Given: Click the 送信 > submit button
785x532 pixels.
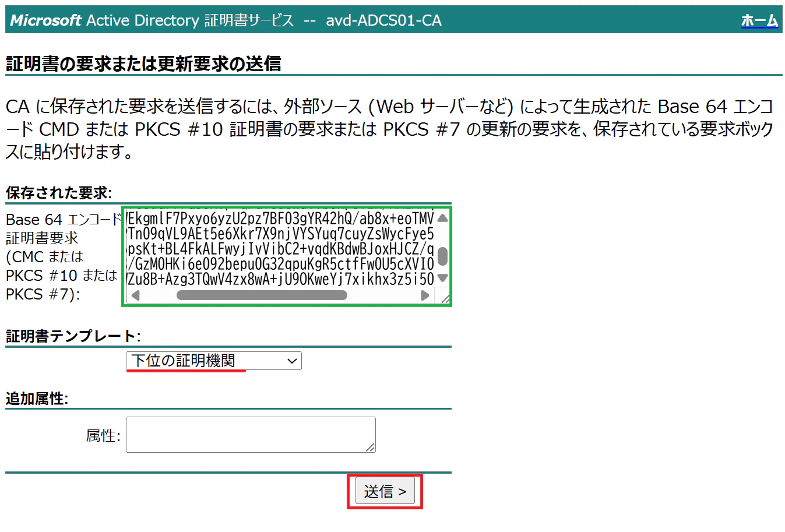Looking at the screenshot, I should click(x=385, y=491).
